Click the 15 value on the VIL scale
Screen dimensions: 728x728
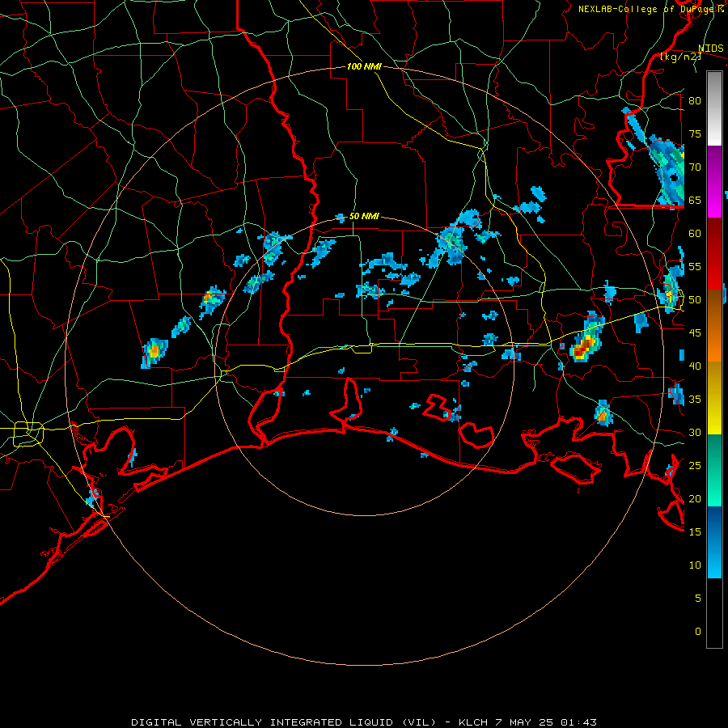695,531
